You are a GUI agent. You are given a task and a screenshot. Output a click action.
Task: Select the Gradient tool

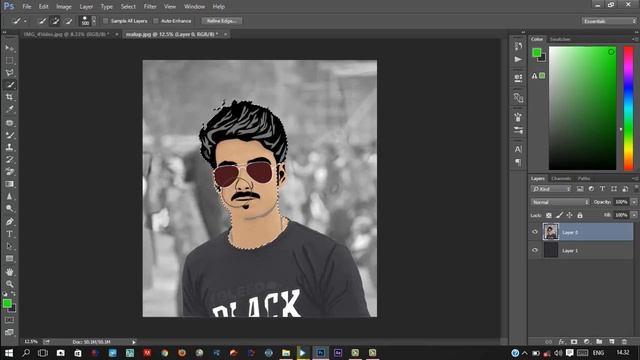(x=9, y=184)
